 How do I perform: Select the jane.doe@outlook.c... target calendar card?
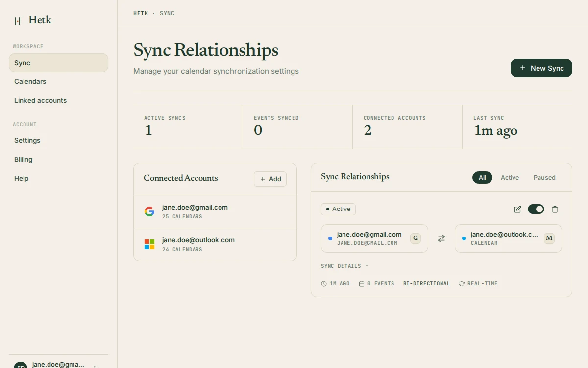click(x=508, y=238)
